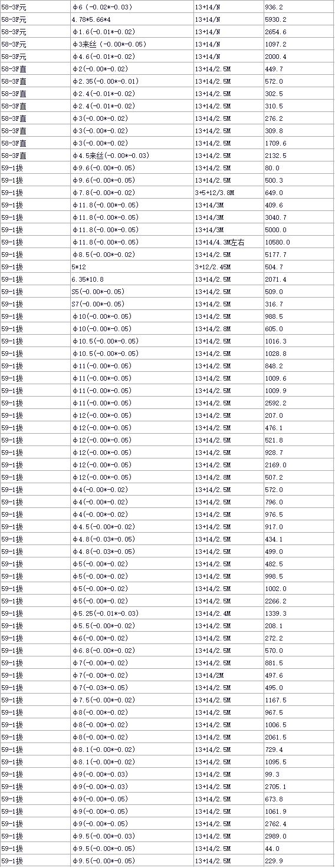This screenshot has height=868, width=335.
Task: Click the 13+14/2M specification cell
Action: (x=228, y=675)
